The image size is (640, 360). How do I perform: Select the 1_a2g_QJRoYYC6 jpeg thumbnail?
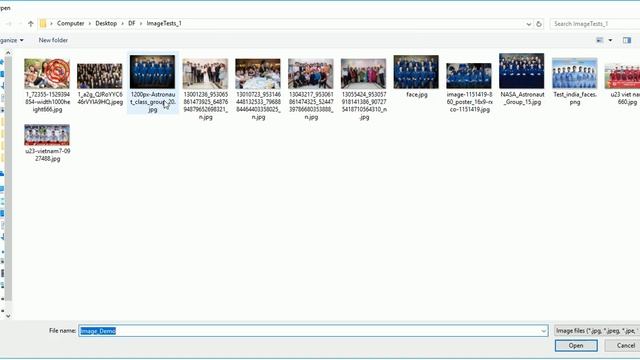click(x=100, y=76)
